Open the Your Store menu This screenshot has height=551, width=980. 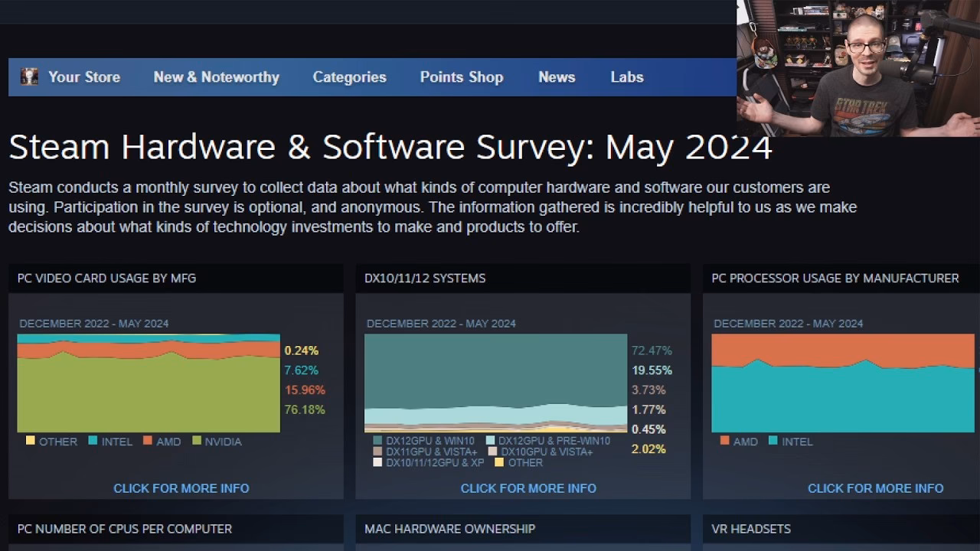[84, 77]
